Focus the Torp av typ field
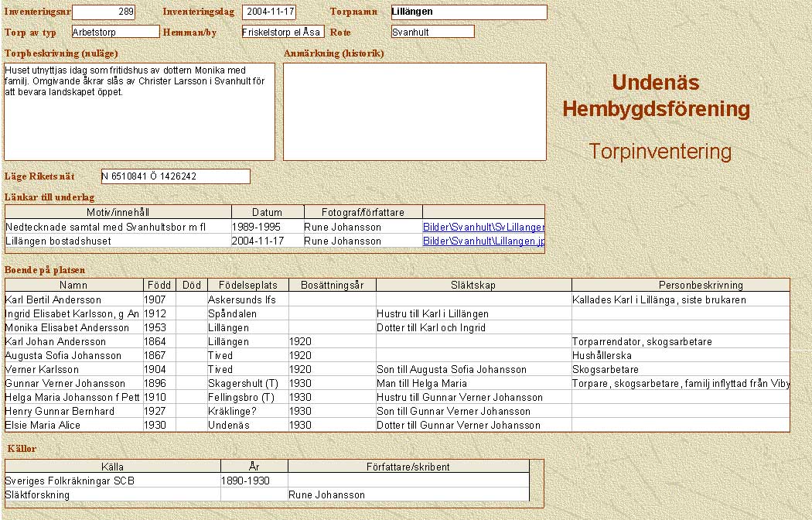The width and height of the screenshot is (812, 520). point(115,32)
